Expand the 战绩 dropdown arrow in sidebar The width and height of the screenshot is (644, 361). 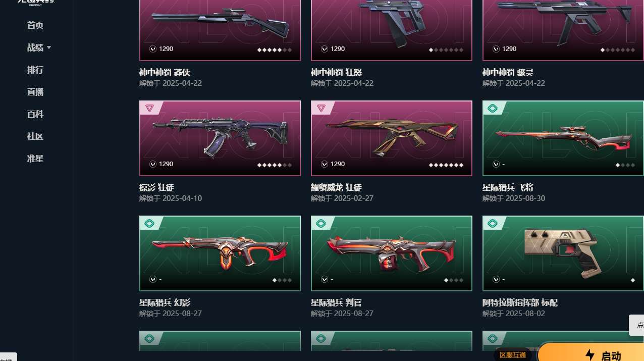click(x=49, y=47)
